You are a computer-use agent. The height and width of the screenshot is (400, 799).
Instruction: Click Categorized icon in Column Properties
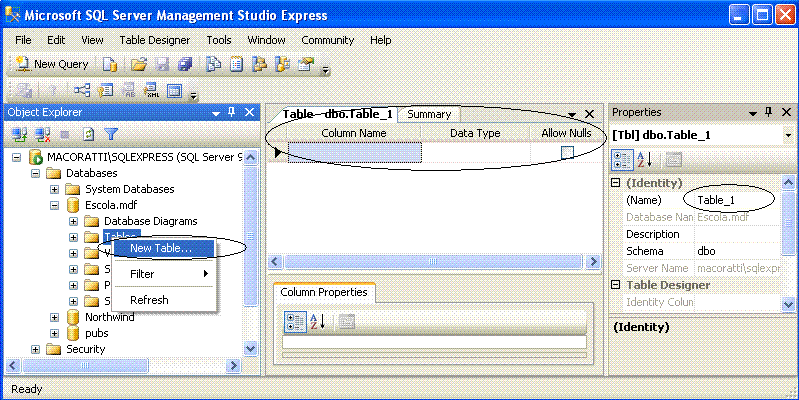[295, 322]
